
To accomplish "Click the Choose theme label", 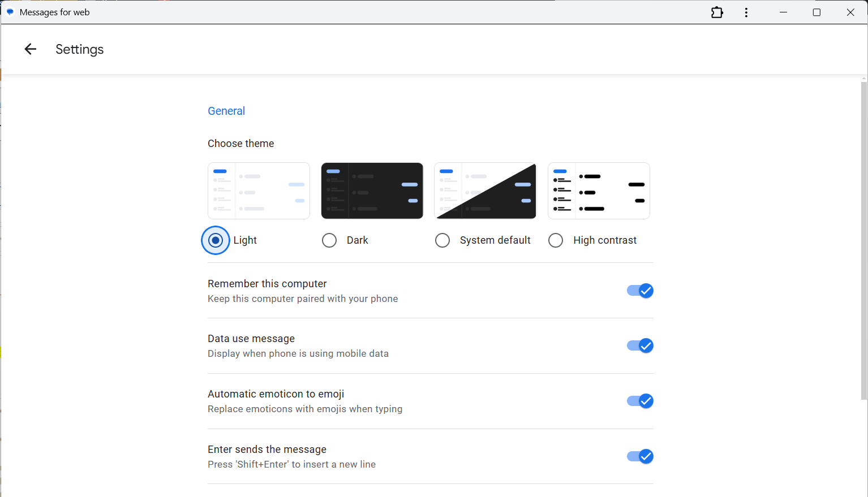I will pos(241,144).
